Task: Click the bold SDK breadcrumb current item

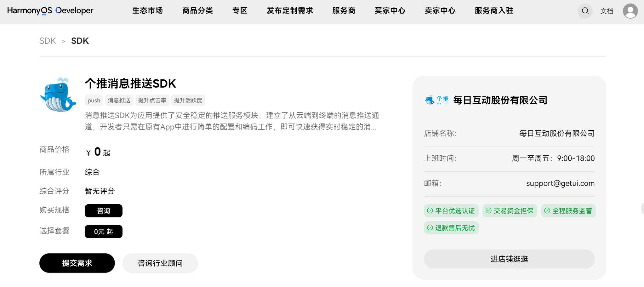Action: 80,41
